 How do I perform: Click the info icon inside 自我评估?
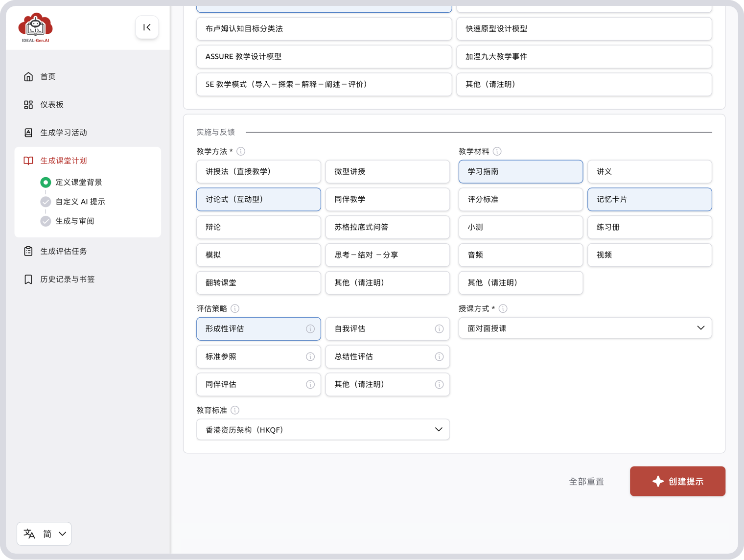(x=439, y=329)
